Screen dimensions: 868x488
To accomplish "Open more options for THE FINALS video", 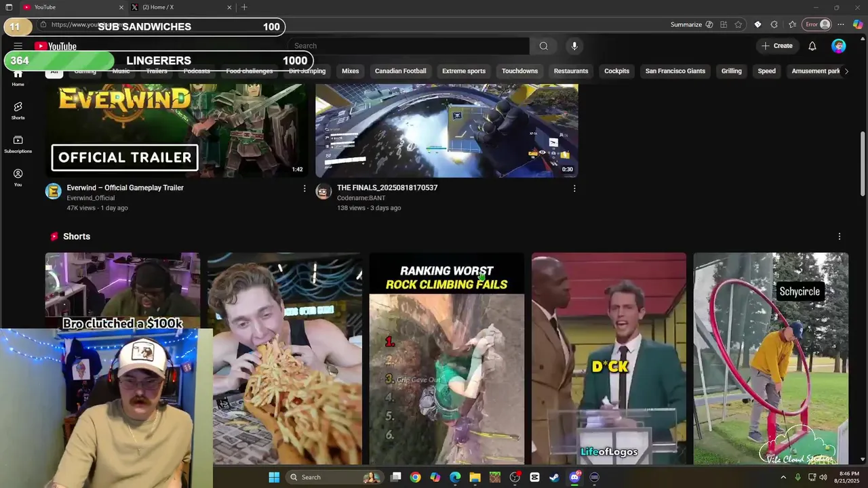I will coord(574,188).
